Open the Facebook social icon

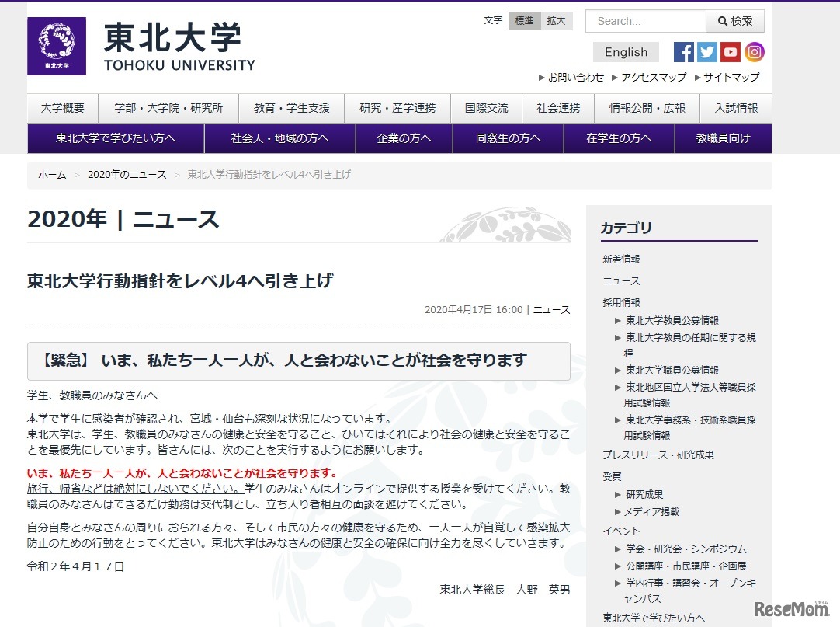click(683, 52)
